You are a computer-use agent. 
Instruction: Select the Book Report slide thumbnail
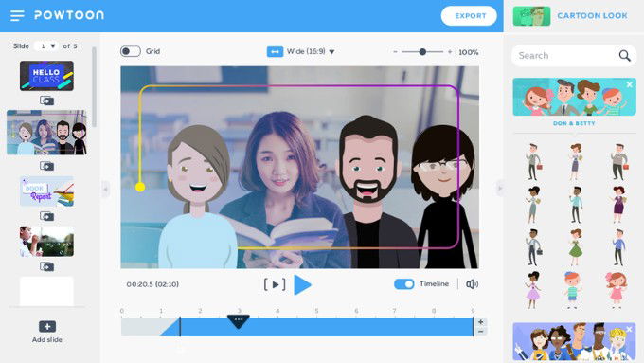(x=46, y=191)
